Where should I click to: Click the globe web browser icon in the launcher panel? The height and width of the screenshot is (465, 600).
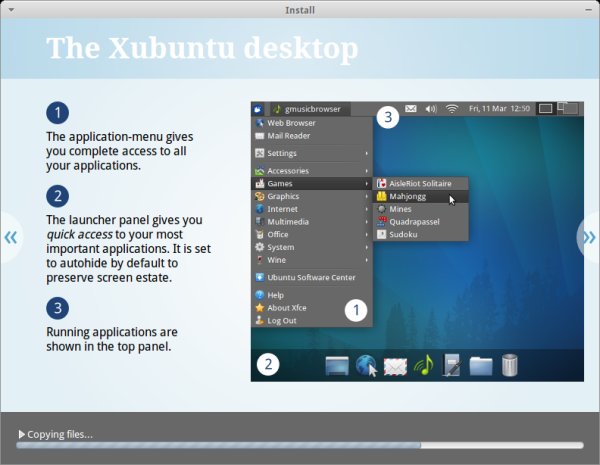366,365
